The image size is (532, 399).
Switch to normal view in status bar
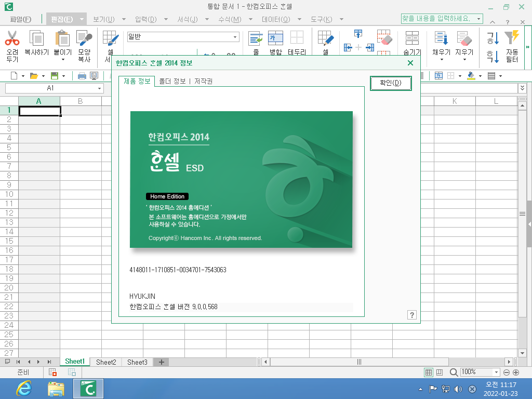click(x=429, y=372)
